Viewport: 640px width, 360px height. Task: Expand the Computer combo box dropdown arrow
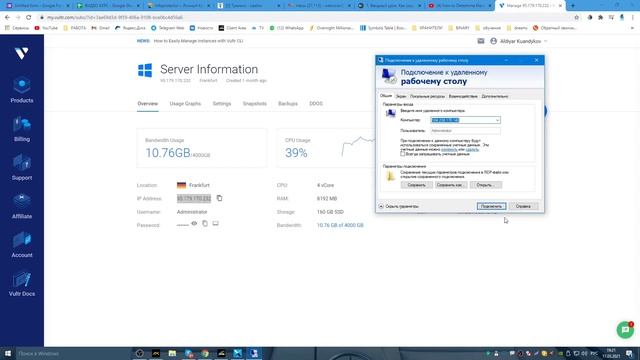point(497,120)
